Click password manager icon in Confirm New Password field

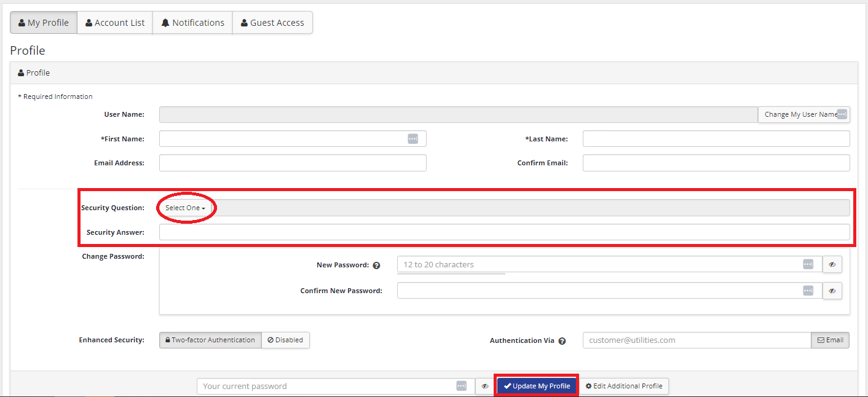(x=808, y=291)
